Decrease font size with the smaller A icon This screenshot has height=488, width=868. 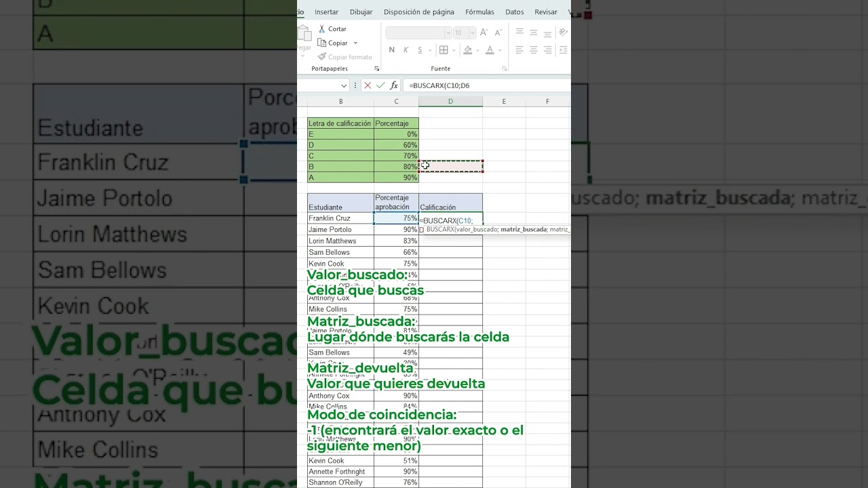(x=498, y=33)
